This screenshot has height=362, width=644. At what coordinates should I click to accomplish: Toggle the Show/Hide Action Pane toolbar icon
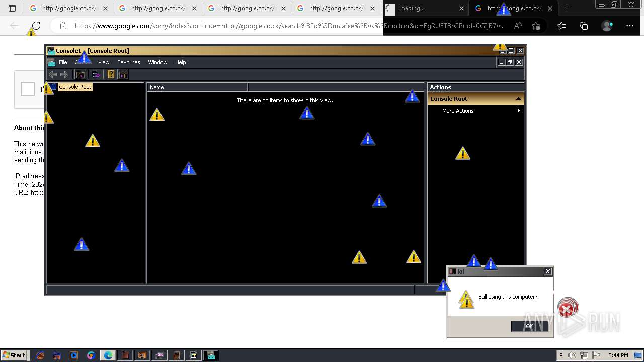coord(123,75)
